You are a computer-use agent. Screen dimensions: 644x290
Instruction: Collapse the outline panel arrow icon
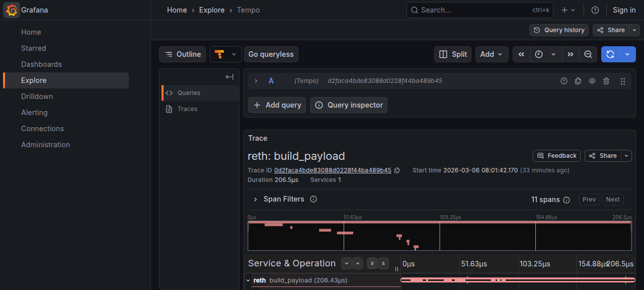pos(229,77)
